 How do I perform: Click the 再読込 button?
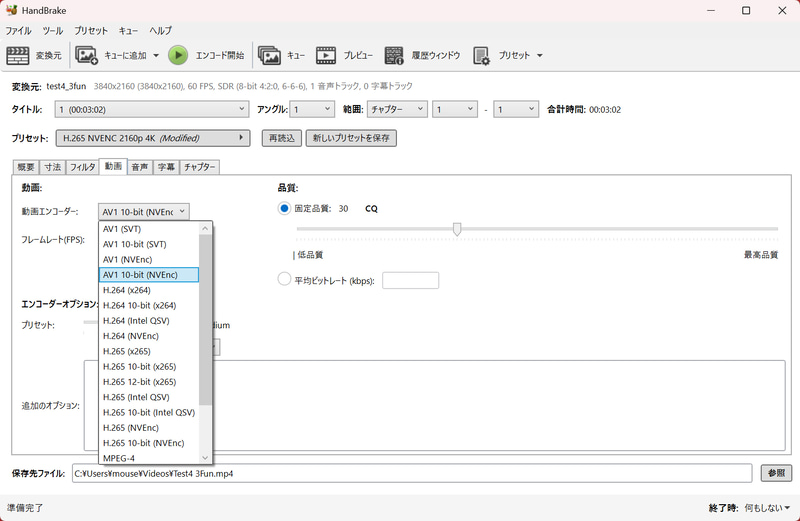pos(282,138)
